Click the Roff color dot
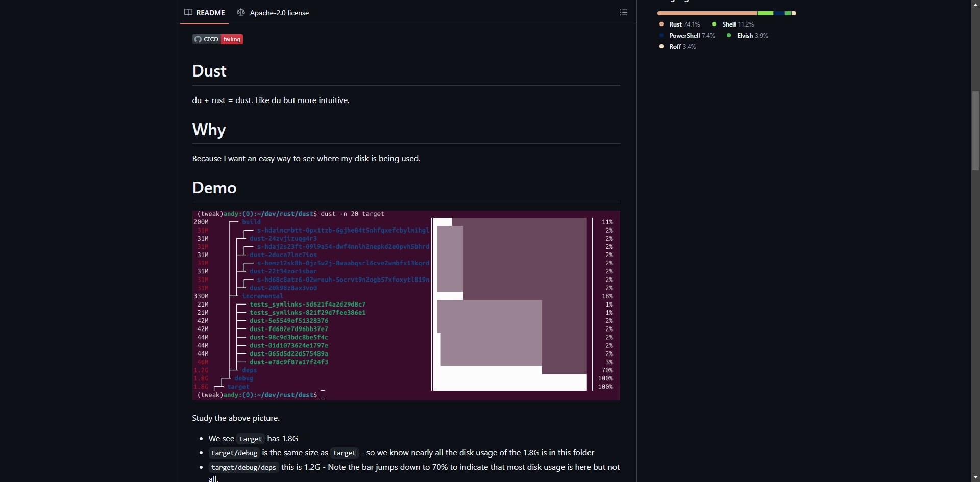 [x=661, y=46]
